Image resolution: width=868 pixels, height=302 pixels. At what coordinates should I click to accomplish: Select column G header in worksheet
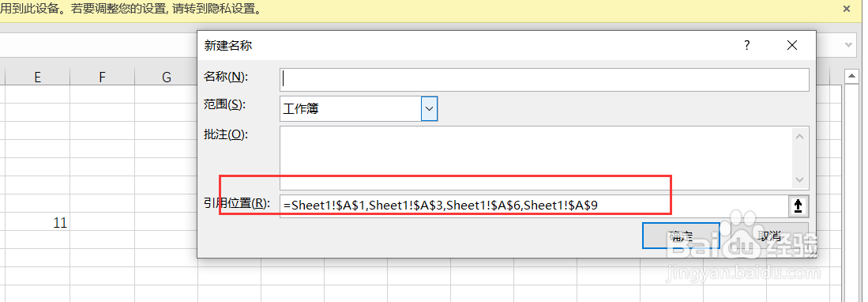[166, 77]
